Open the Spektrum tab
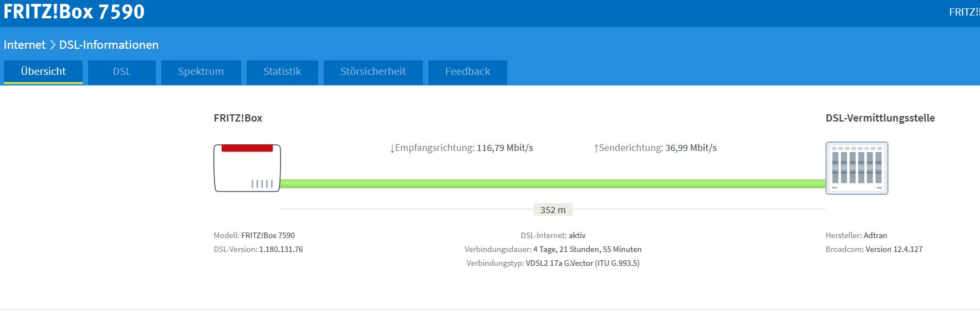The image size is (980, 333). [201, 72]
